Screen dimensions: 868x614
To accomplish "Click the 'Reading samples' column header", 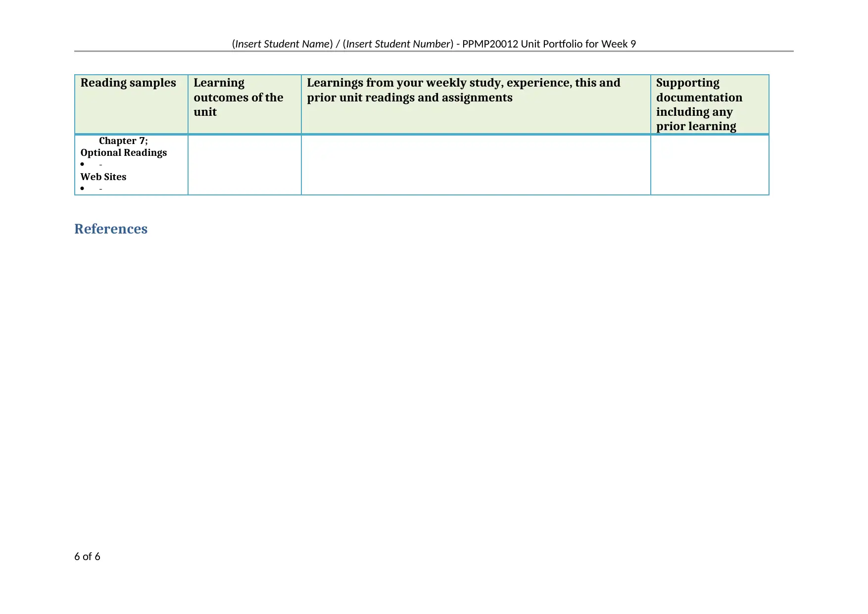I will (131, 104).
